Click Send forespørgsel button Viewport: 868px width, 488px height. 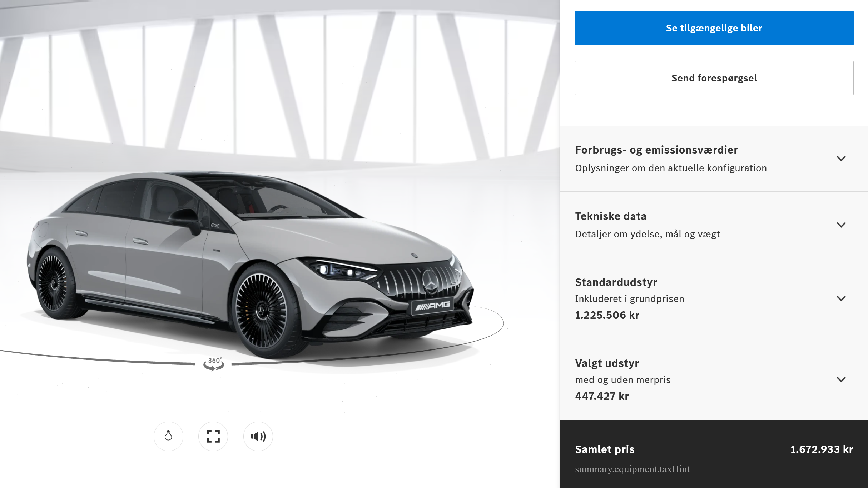tap(714, 78)
